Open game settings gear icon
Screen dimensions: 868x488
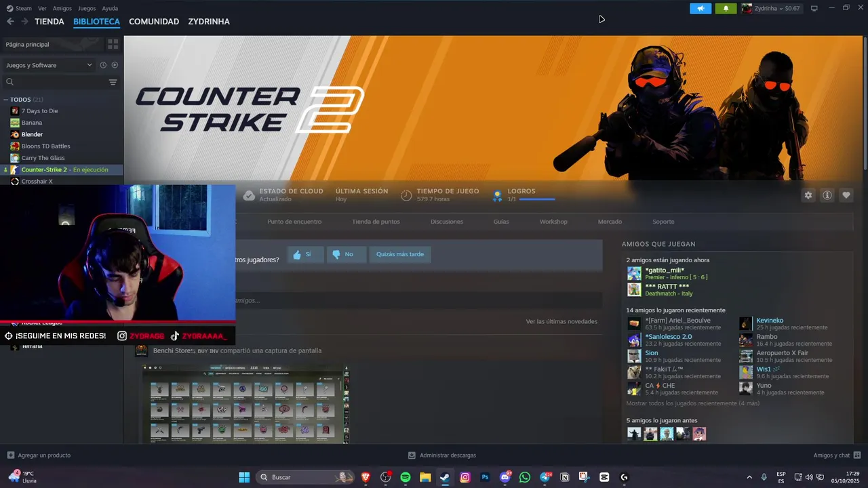[808, 195]
